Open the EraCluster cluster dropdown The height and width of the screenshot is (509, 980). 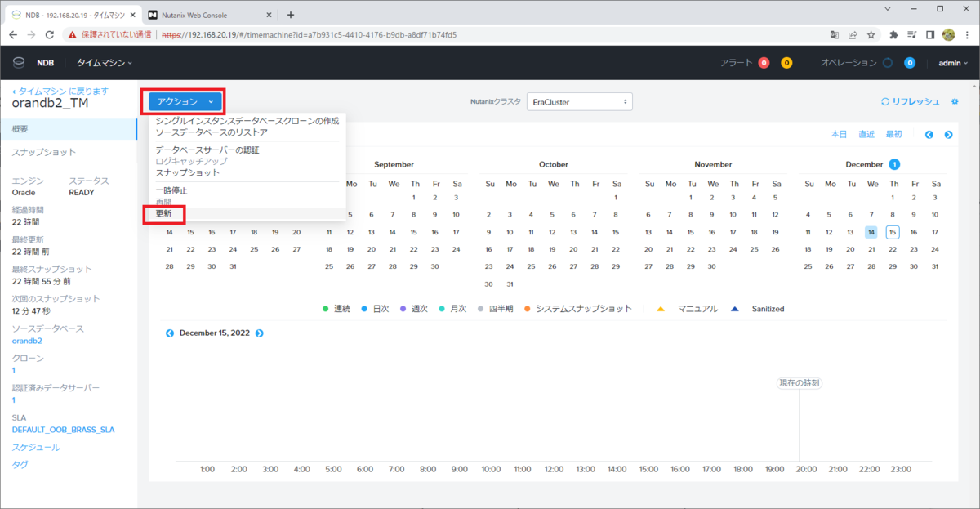pos(579,101)
